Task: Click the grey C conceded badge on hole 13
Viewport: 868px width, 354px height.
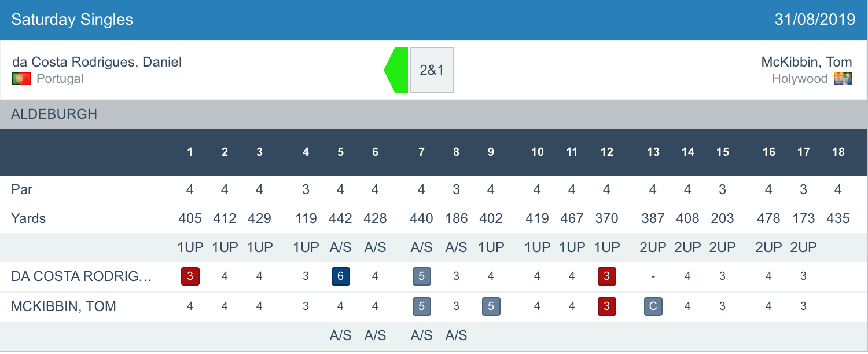Action: [653, 306]
